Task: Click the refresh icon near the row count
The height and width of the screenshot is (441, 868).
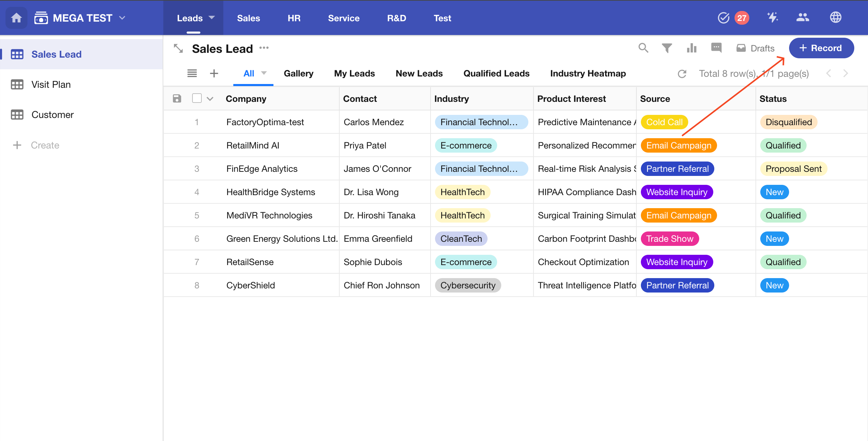Action: [682, 74]
